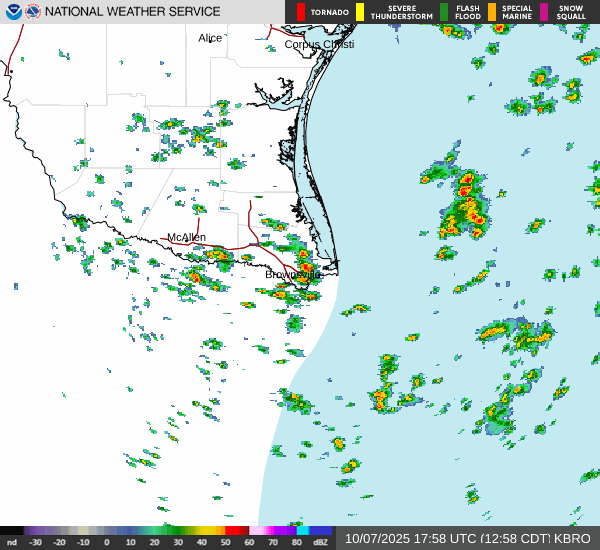This screenshot has height=550, width=600.
Task: Select the Tornado warning label
Action: [330, 13]
